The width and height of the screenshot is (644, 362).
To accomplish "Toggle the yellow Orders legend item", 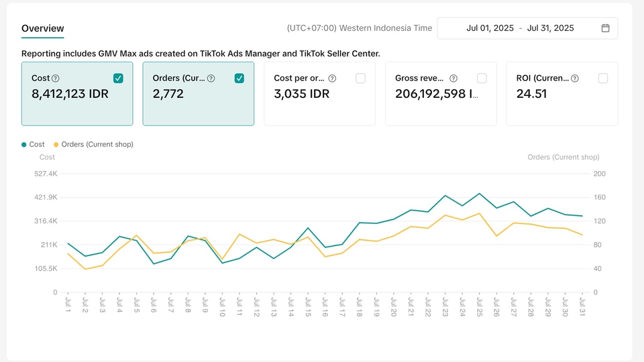I will (93, 144).
